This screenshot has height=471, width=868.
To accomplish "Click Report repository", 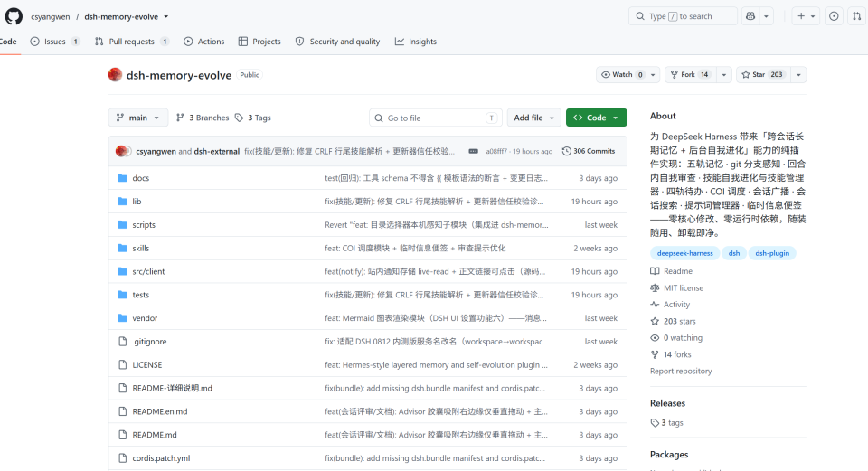I will pos(681,371).
